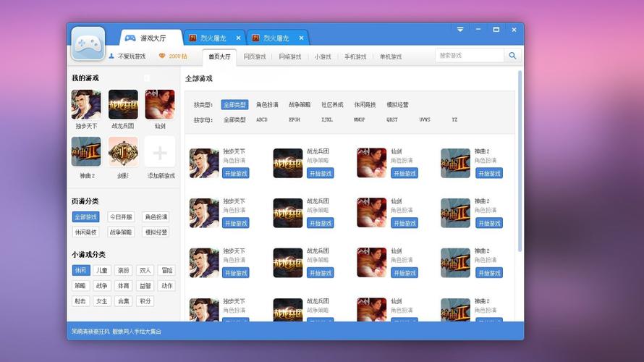
Task: Filter games by letters UVWS
Action: click(x=425, y=120)
